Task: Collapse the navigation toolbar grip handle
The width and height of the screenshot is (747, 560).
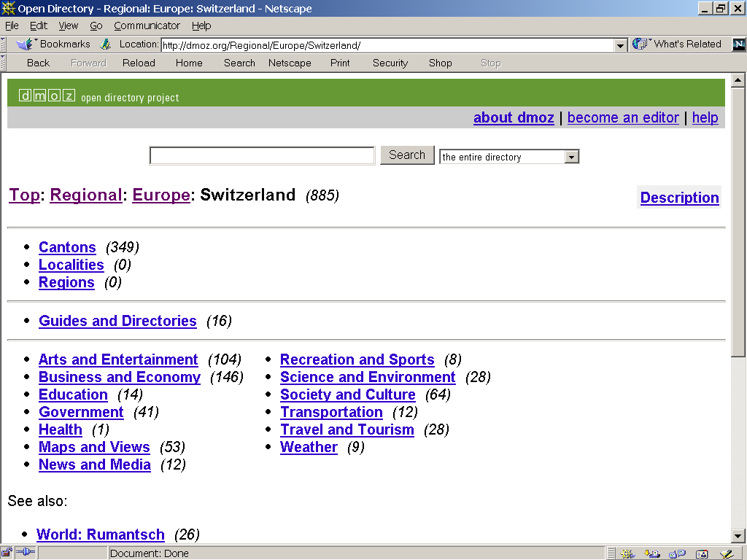Action: 3,63
